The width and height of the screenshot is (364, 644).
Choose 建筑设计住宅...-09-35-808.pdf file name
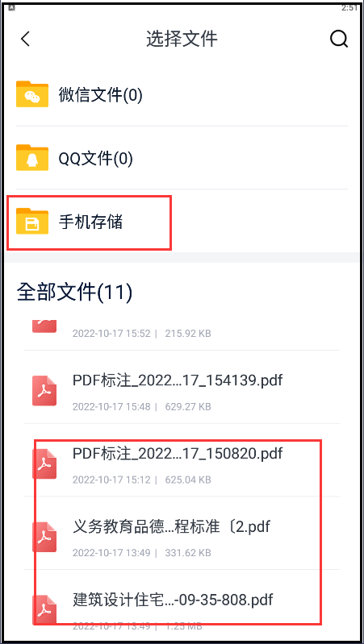(173, 600)
